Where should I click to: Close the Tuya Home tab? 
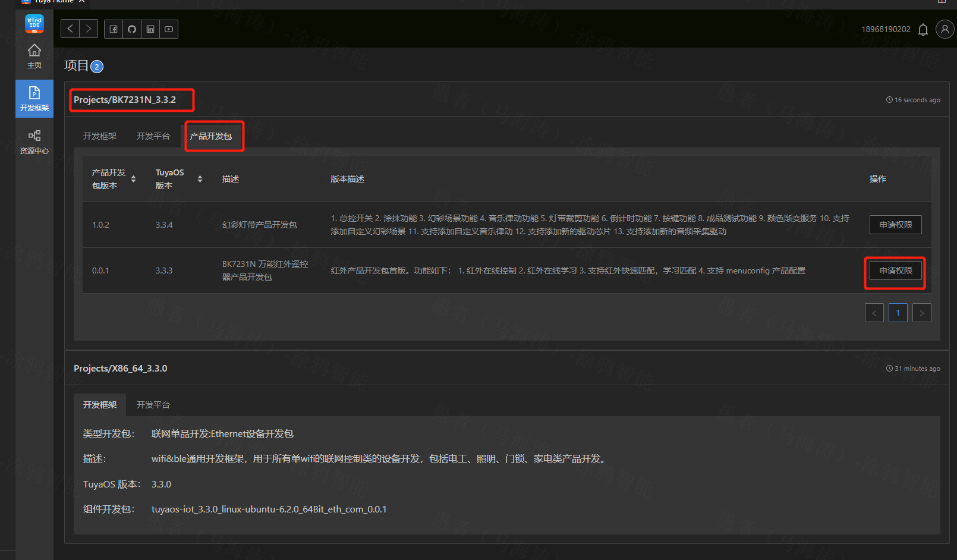pos(82,1)
